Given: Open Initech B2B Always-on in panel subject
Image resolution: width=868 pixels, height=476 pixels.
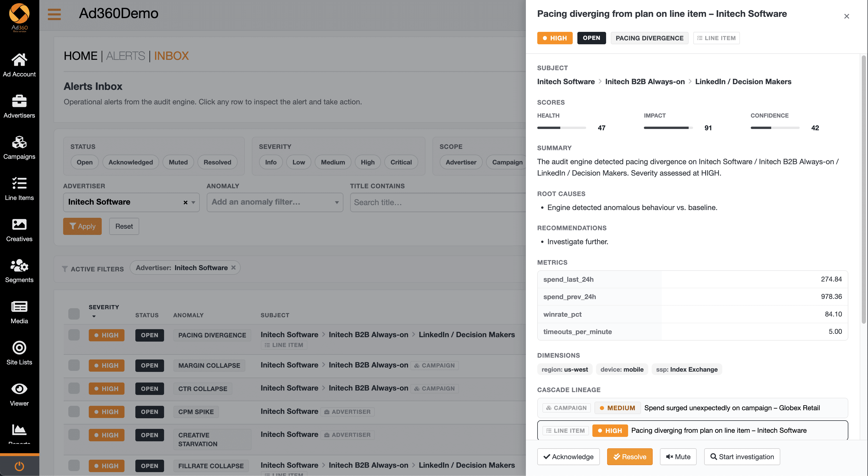Looking at the screenshot, I should pyautogui.click(x=645, y=82).
